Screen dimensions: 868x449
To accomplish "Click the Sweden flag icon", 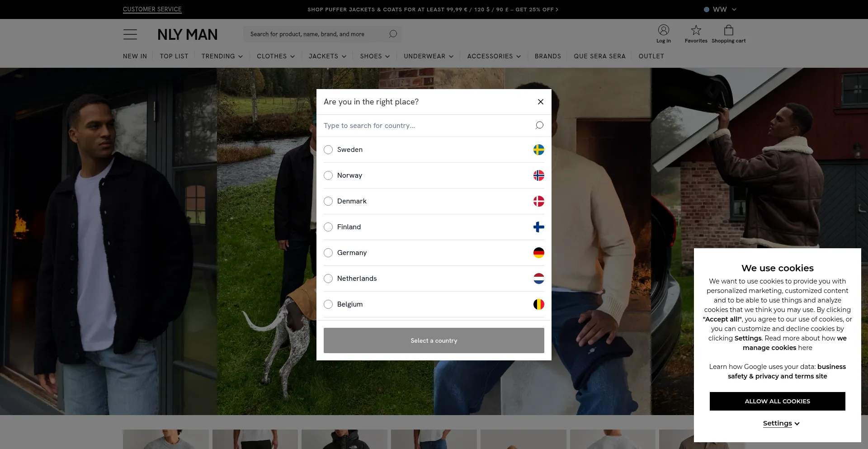I will (x=538, y=150).
